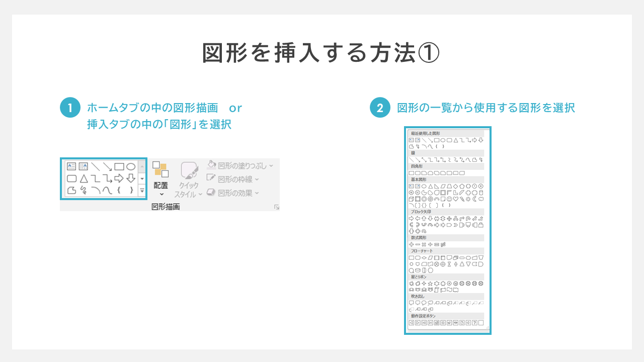Select the sound action button
Image resolution: width=644 pixels, height=362 pixels.
[468, 322]
